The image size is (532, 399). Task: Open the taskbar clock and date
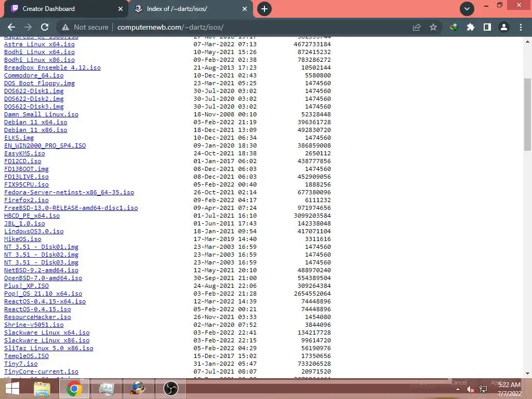click(x=509, y=389)
